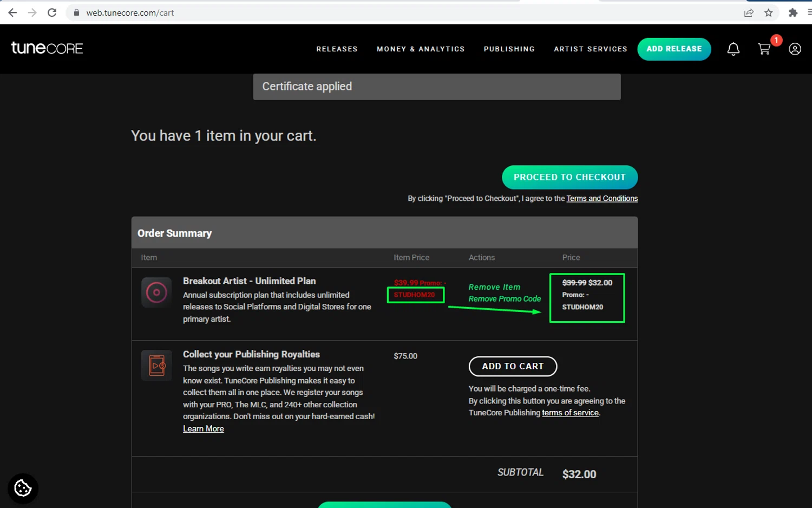The width and height of the screenshot is (812, 508).
Task: Click the share page icon
Action: (749, 12)
